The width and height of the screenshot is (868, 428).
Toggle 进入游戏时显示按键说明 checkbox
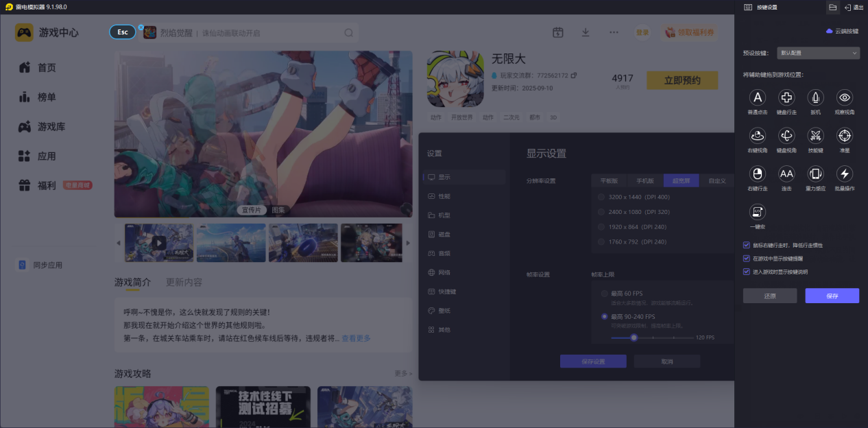click(x=747, y=272)
